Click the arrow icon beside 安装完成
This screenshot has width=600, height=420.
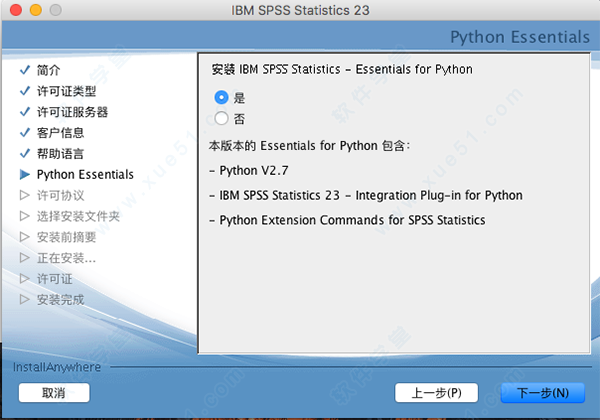pos(25,300)
